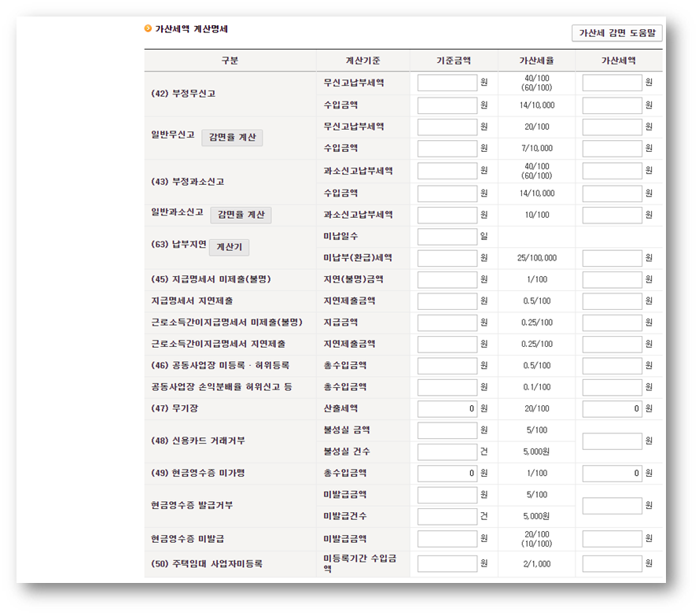
Task: Focus 기준금액 field for 부정과소신고 수입금액
Action: (x=447, y=194)
